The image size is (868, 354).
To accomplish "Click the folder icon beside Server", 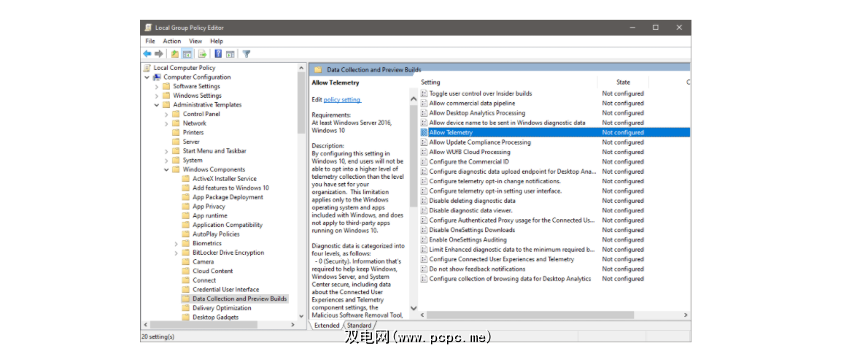I will pyautogui.click(x=176, y=142).
